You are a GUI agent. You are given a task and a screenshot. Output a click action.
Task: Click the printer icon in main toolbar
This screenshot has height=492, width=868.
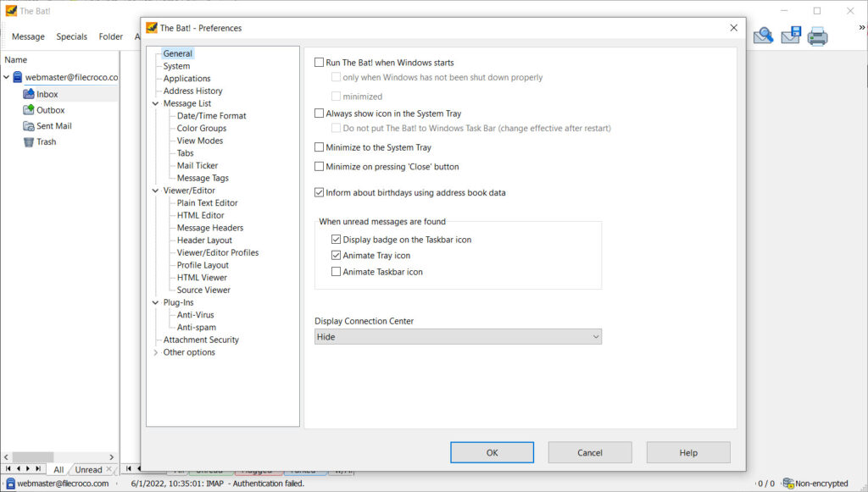tap(818, 36)
